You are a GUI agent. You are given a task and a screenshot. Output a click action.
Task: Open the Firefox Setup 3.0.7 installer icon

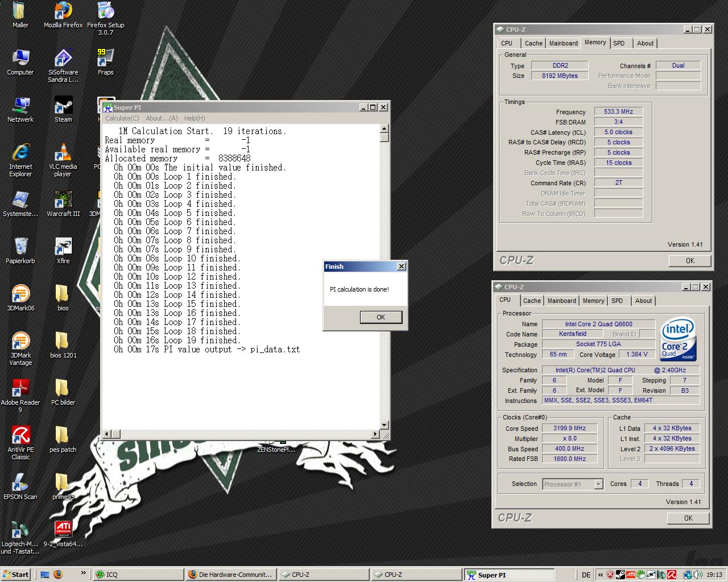tap(106, 19)
